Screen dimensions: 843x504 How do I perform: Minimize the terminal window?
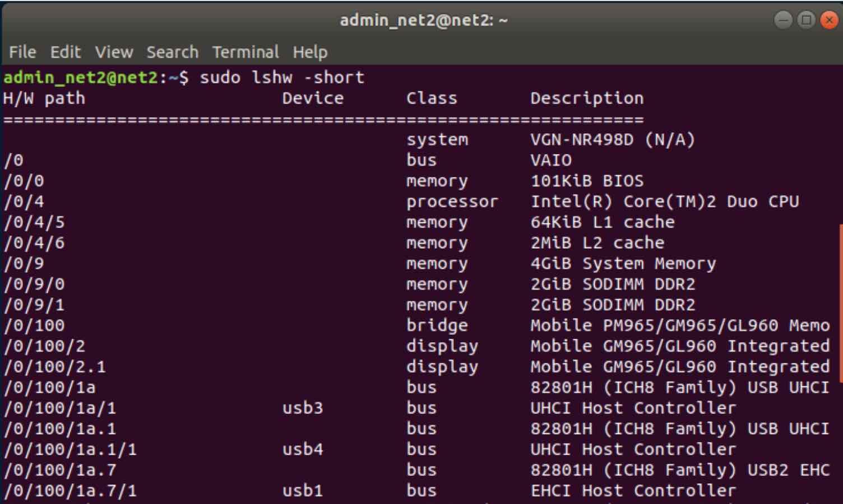coord(783,20)
